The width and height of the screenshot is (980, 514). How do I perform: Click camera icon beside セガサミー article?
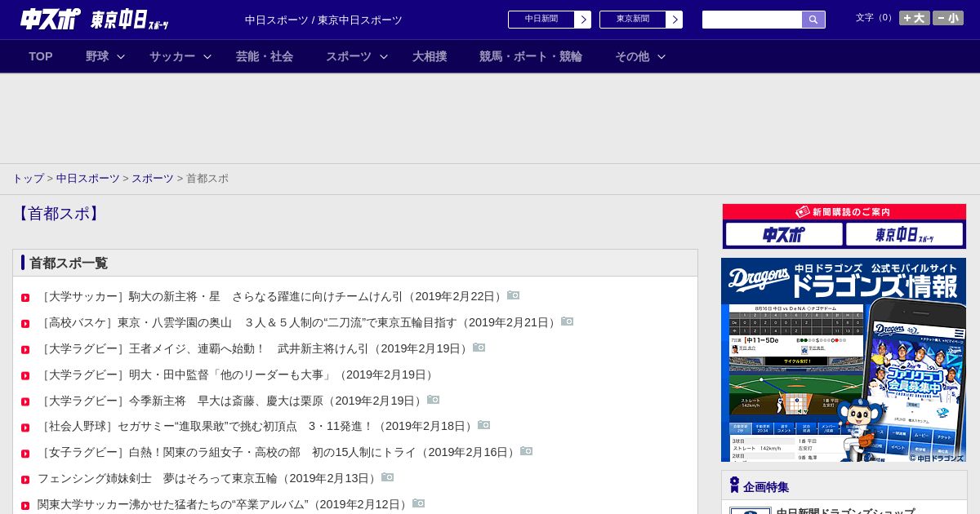coord(483,425)
